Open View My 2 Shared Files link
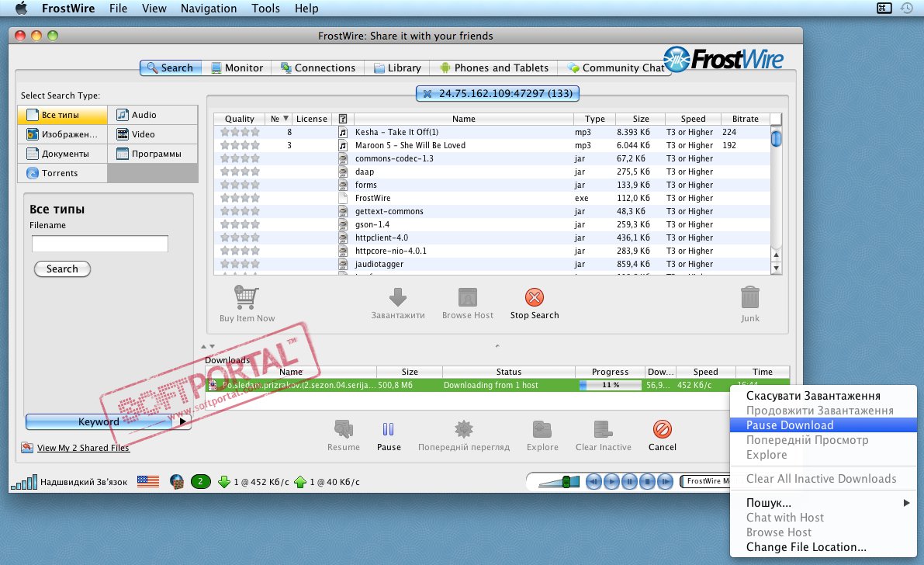The image size is (924, 565). [82, 448]
